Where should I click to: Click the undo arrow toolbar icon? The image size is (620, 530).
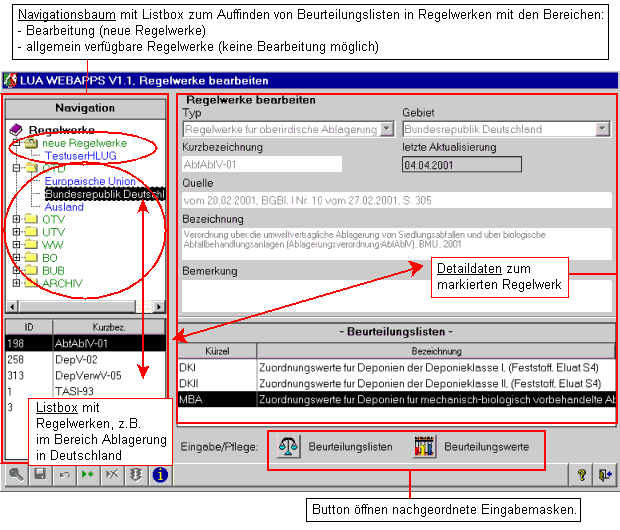[x=64, y=475]
